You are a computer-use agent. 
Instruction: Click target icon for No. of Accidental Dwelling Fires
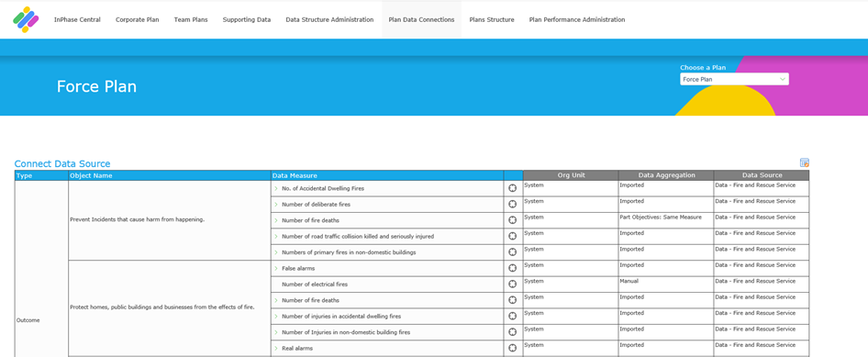tap(513, 188)
